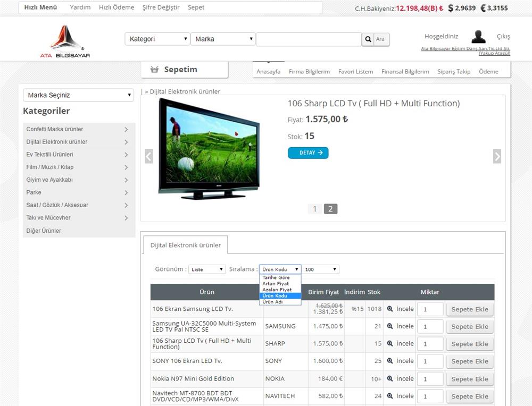Open Firma Bilgilerim tab
532x406 pixels.
click(309, 72)
